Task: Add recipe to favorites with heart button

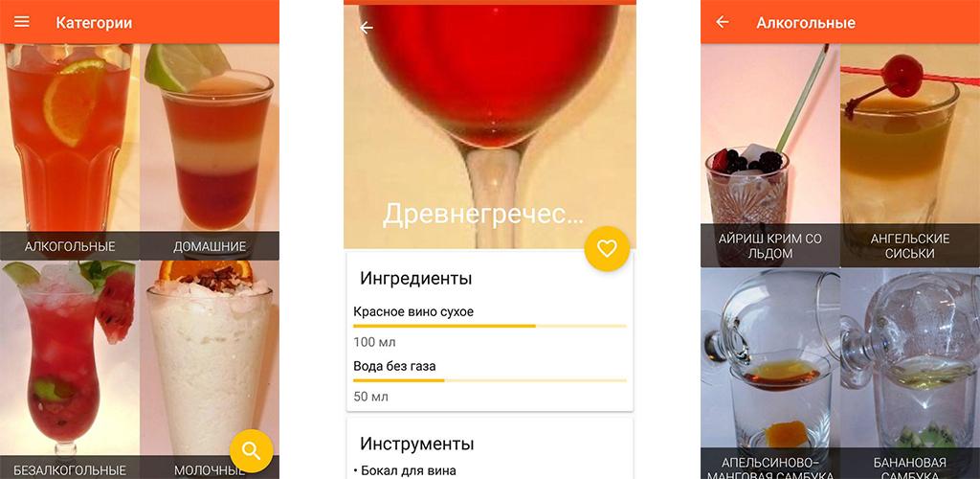Action: (607, 249)
